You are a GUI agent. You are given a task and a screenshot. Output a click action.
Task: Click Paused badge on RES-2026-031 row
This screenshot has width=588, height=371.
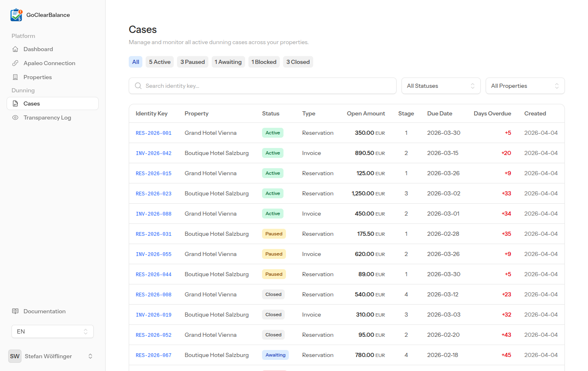coord(274,234)
